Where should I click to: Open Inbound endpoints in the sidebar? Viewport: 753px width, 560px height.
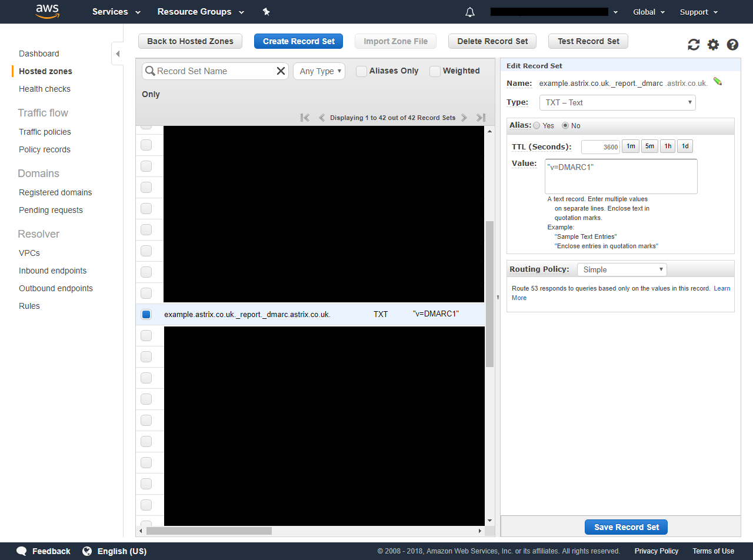click(53, 271)
